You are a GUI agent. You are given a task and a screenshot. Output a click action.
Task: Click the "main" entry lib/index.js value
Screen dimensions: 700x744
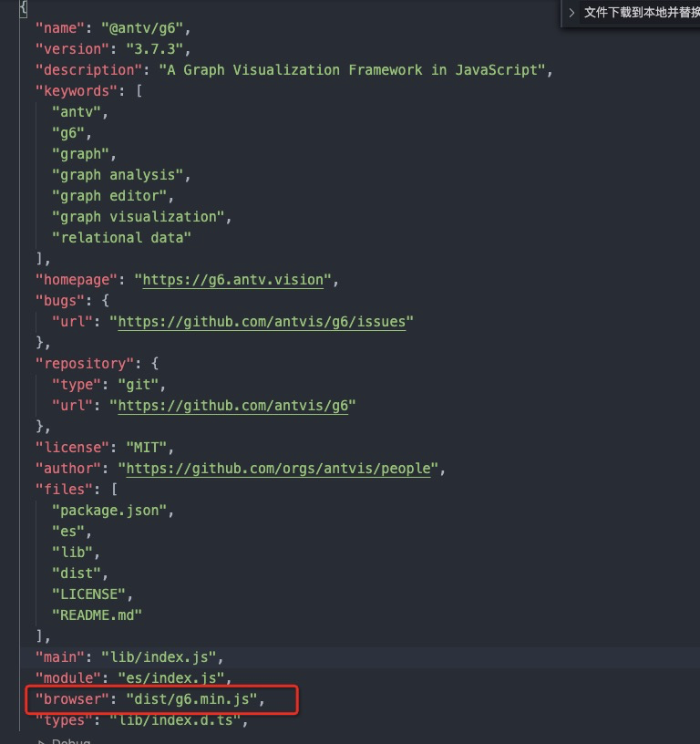(x=159, y=657)
